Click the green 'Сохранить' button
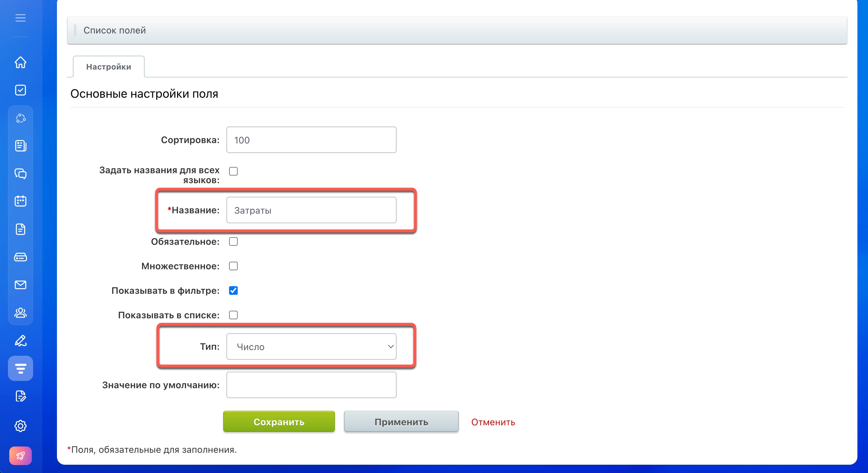 (279, 421)
